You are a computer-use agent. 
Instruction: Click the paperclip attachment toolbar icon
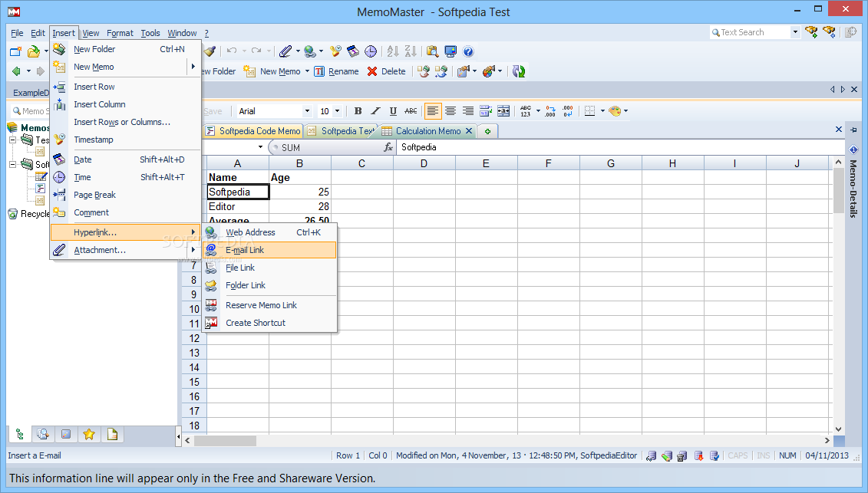coord(285,51)
